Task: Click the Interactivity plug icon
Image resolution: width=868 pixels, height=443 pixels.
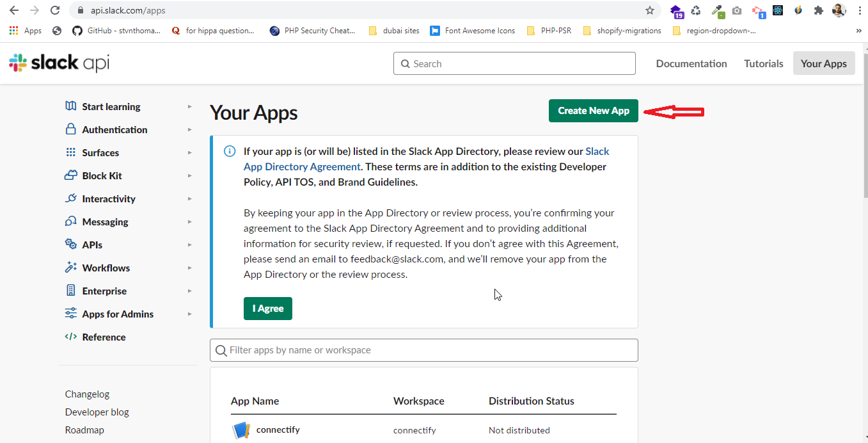Action: coord(71,198)
